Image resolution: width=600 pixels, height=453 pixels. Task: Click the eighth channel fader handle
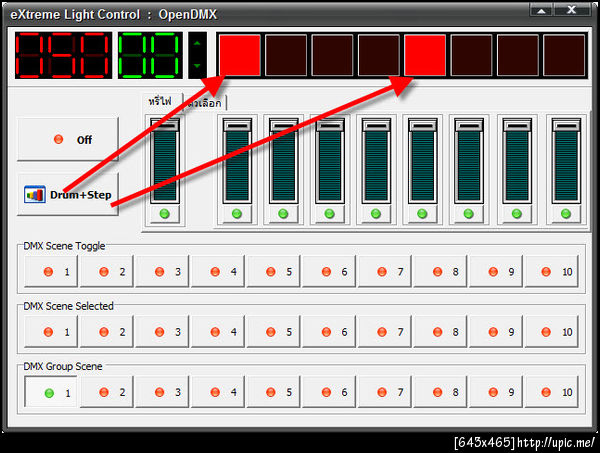(x=566, y=125)
